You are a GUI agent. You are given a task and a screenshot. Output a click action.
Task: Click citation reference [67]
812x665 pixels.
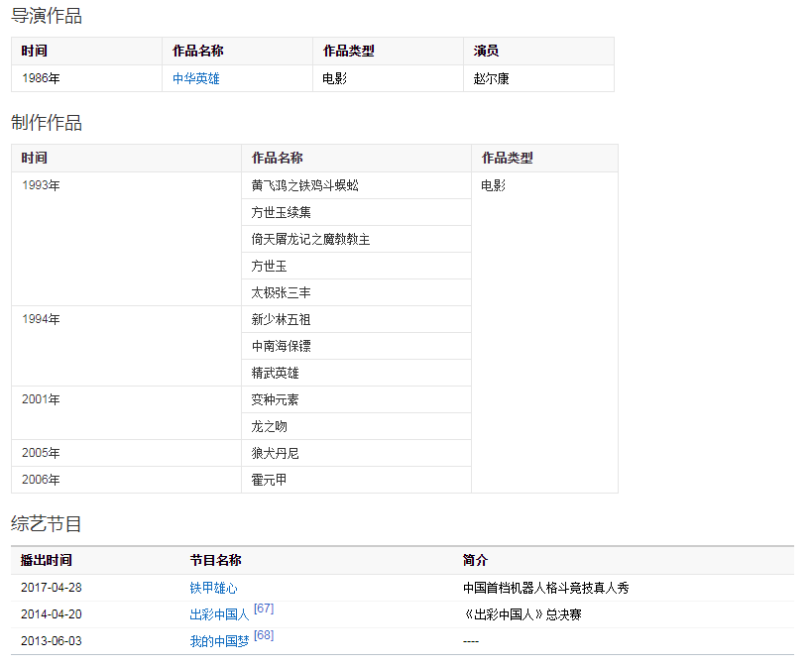click(x=264, y=609)
